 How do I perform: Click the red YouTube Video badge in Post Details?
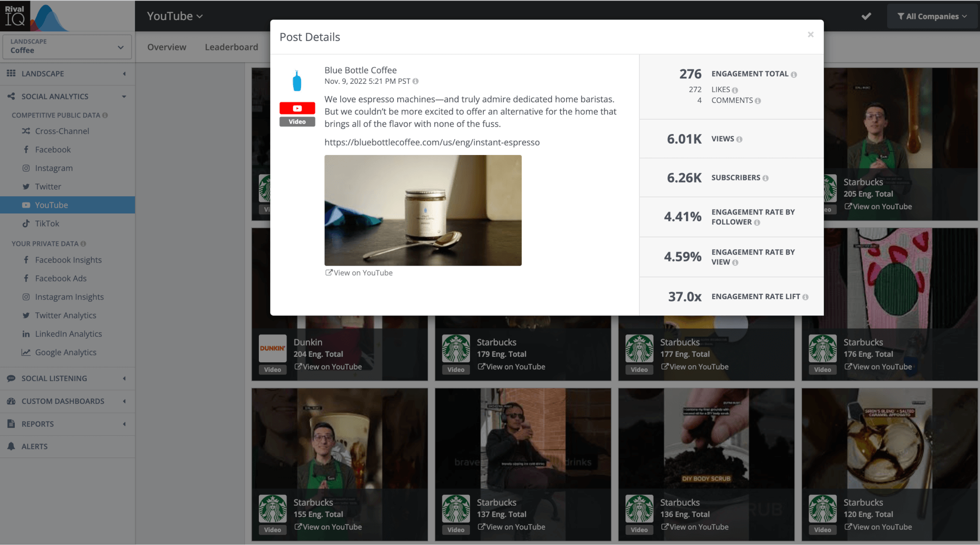tap(297, 108)
